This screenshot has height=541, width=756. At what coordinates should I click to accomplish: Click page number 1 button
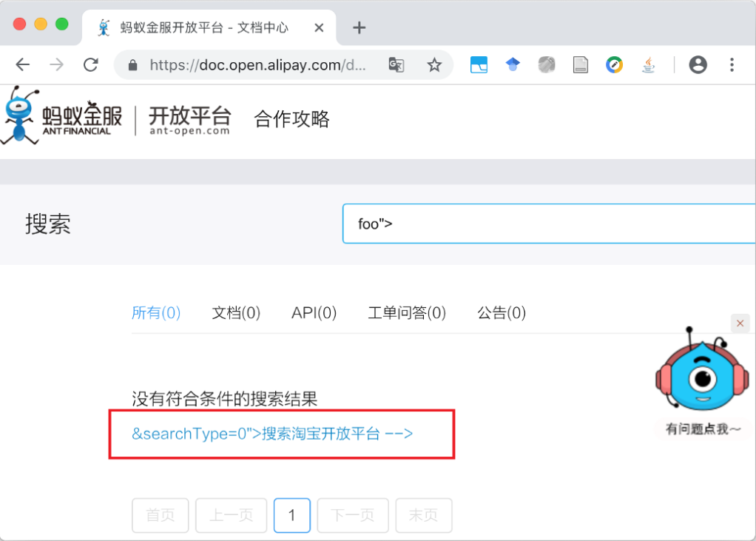tap(291, 515)
